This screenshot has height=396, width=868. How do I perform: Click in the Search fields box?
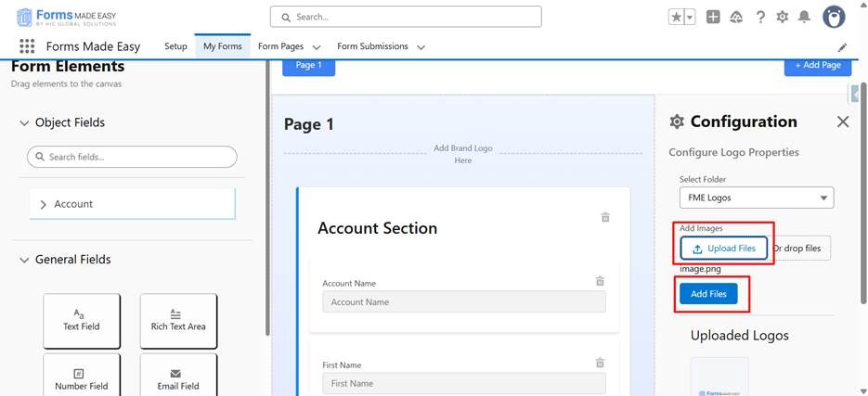[x=132, y=157]
